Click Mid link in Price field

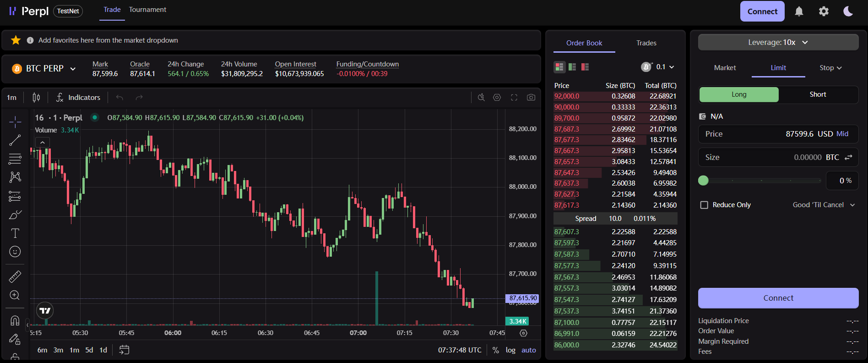tap(842, 134)
